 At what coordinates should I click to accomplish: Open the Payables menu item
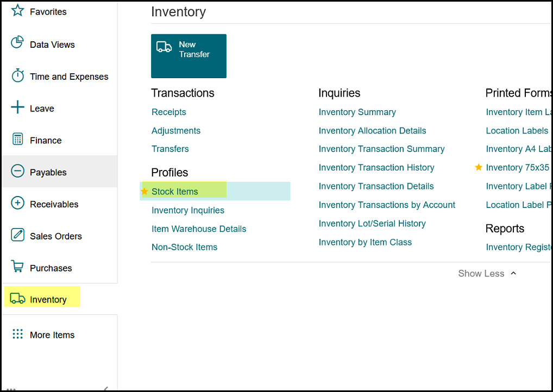pyautogui.click(x=48, y=172)
